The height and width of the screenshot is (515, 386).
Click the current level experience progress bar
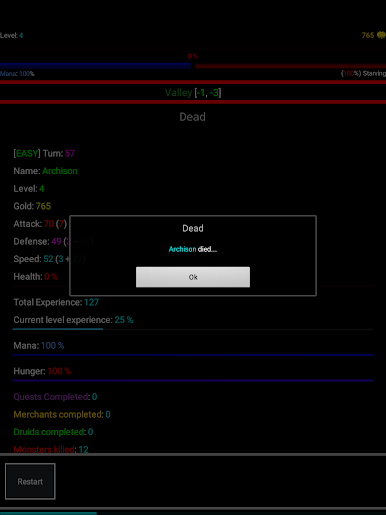pyautogui.click(x=193, y=329)
